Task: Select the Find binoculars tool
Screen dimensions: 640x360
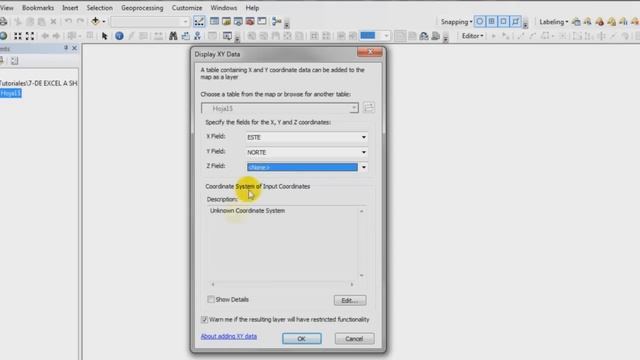Action: [173, 36]
